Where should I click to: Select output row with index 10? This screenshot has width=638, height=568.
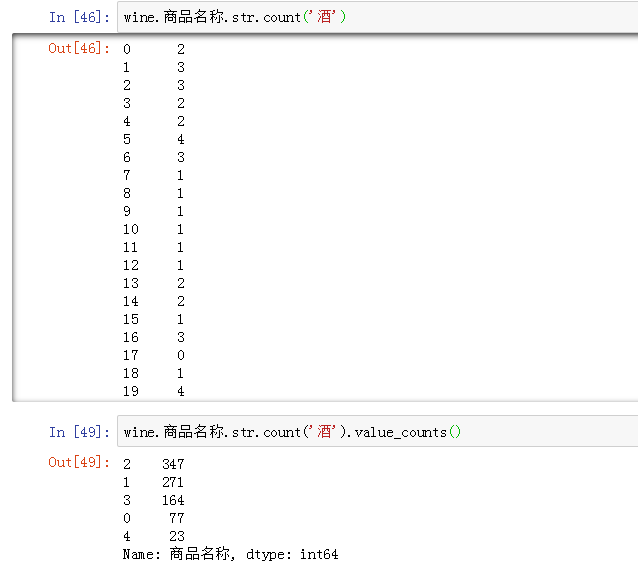[x=154, y=229]
